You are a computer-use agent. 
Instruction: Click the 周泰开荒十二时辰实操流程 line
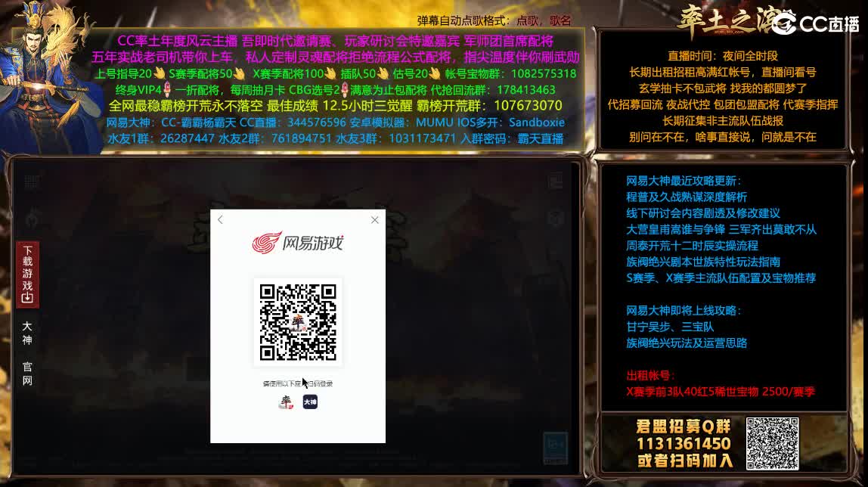point(692,245)
